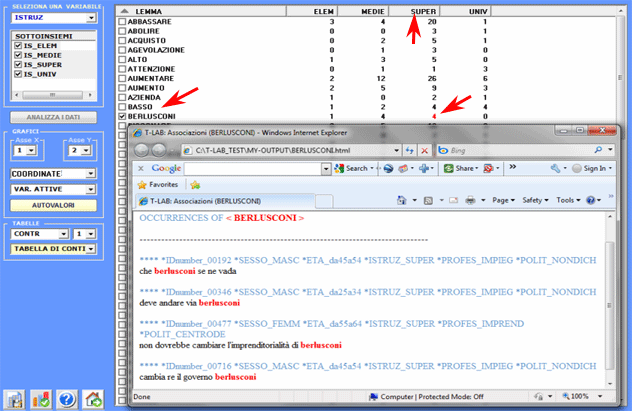Uncheck the IS_SUPER subset checkbox
The image size is (632, 411).
(x=18, y=64)
